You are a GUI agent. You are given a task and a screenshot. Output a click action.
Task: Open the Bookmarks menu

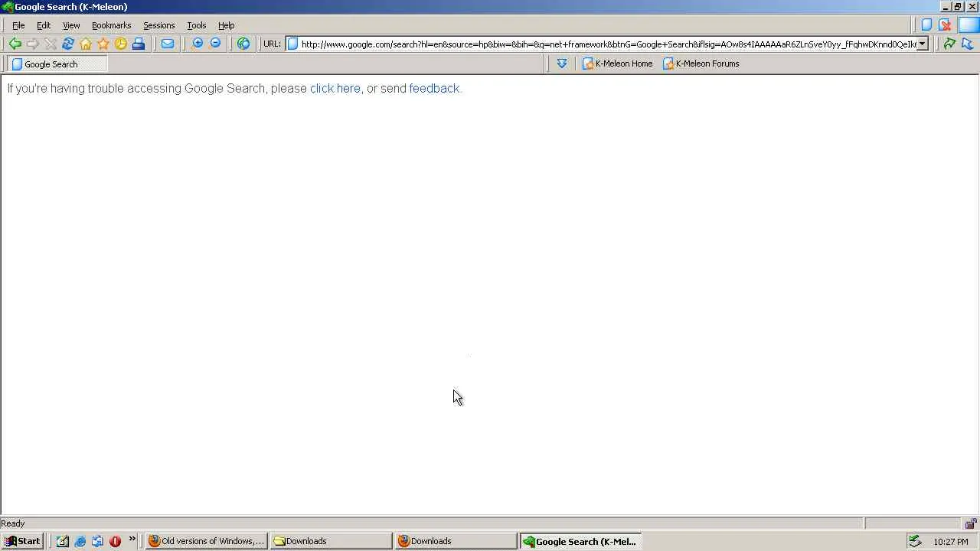[111, 25]
